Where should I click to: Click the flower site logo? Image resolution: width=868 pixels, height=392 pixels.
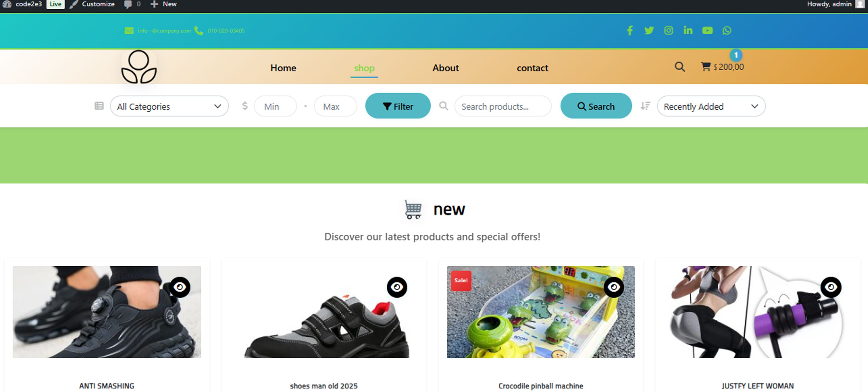[139, 67]
